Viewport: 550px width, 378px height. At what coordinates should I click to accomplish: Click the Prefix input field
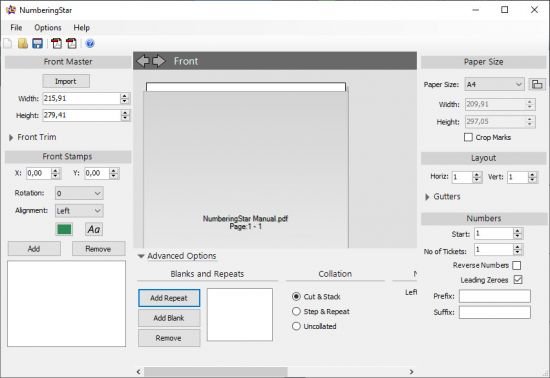click(495, 296)
